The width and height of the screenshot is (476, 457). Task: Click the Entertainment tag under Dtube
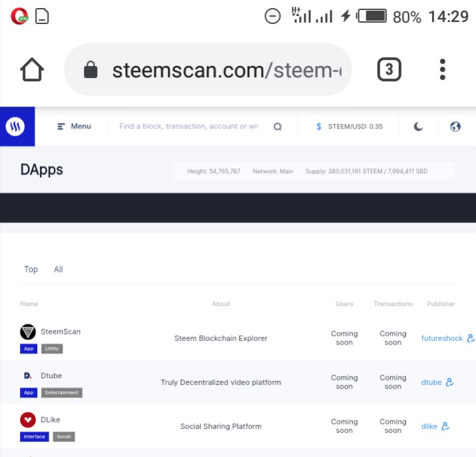pos(62,393)
